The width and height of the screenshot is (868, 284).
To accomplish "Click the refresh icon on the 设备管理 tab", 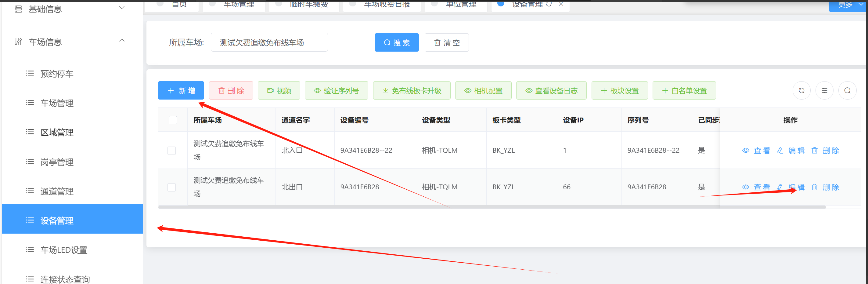I will click(549, 4).
